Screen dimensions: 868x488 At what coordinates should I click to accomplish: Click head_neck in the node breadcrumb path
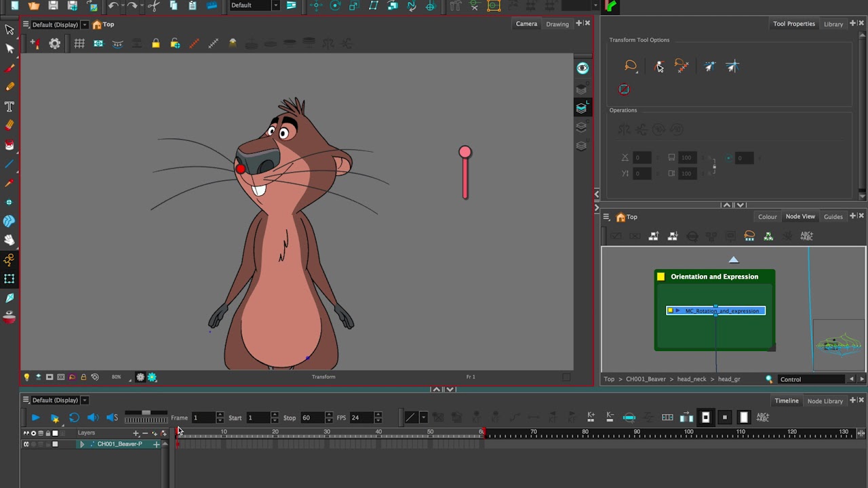pos(692,380)
